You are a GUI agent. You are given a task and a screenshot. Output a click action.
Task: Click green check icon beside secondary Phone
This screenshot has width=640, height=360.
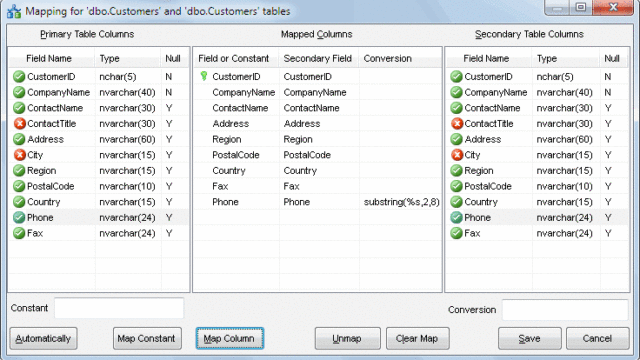[456, 217]
